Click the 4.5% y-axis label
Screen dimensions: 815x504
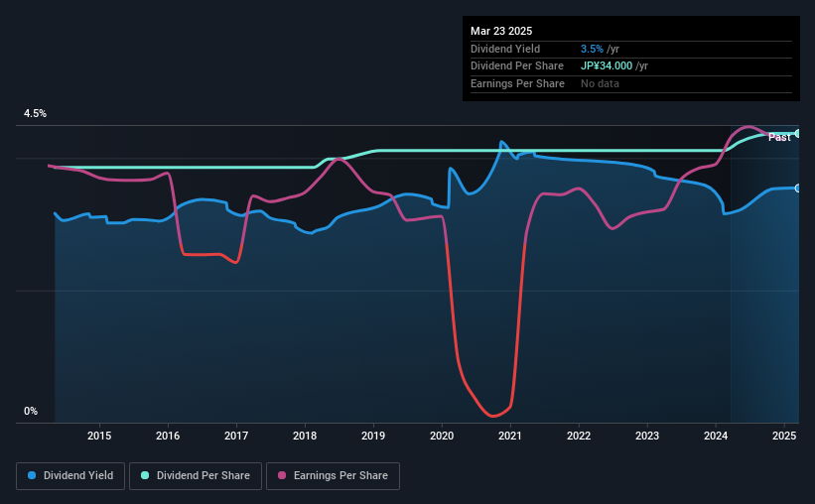point(35,114)
